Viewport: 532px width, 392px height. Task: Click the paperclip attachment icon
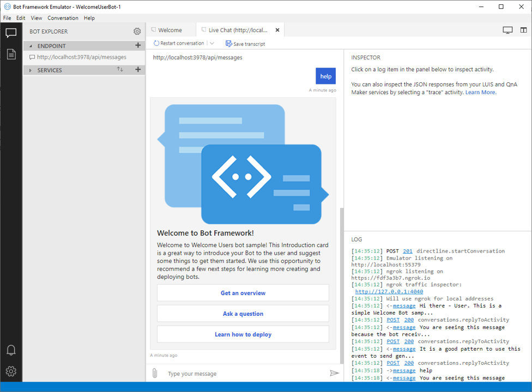tap(155, 373)
